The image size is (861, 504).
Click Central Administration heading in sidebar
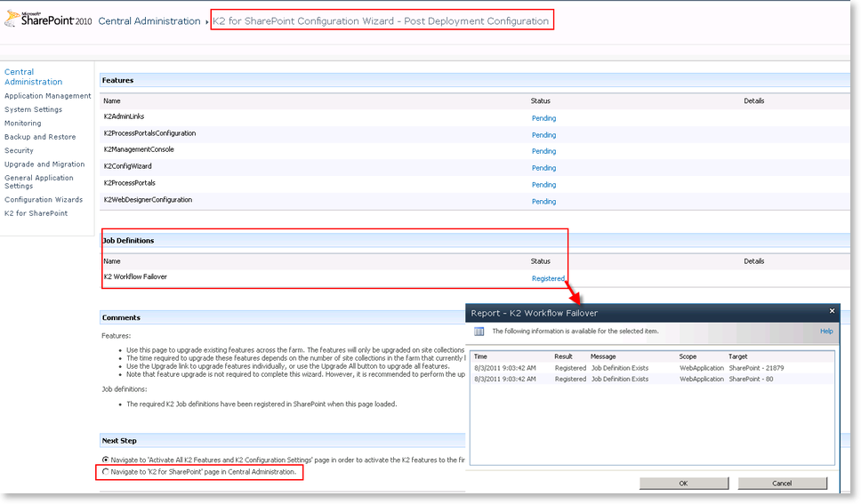tap(34, 76)
